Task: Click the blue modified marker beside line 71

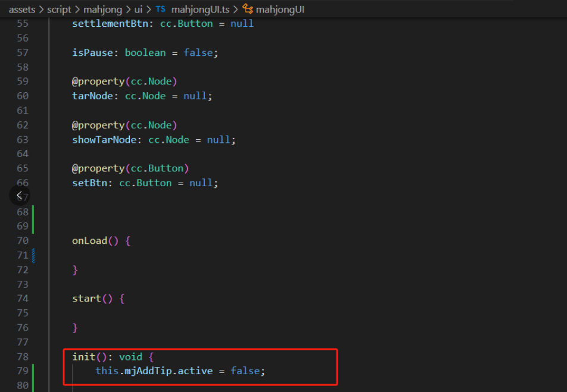Action: tap(33, 255)
